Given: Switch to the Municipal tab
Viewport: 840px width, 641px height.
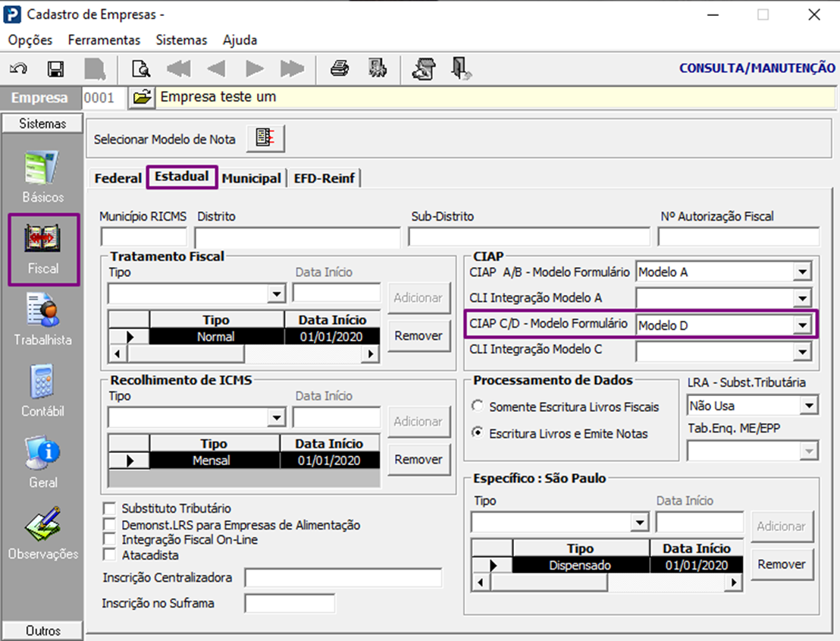Looking at the screenshot, I should coord(251,178).
